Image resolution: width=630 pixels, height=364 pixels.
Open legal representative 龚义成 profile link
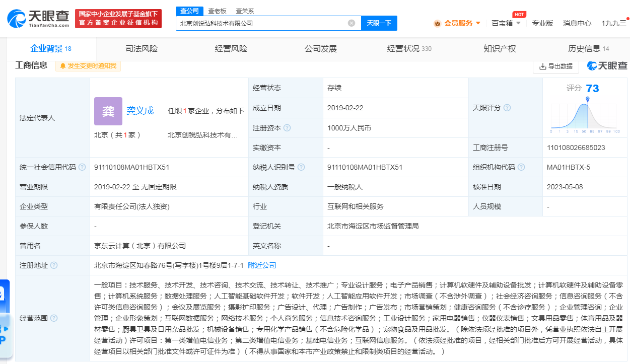(140, 111)
